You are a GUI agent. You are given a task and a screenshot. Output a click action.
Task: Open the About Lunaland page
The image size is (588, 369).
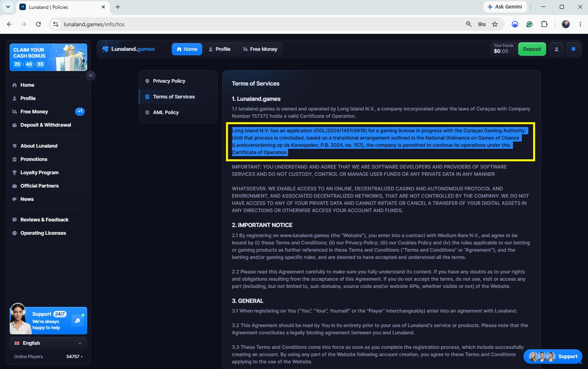[39, 146]
